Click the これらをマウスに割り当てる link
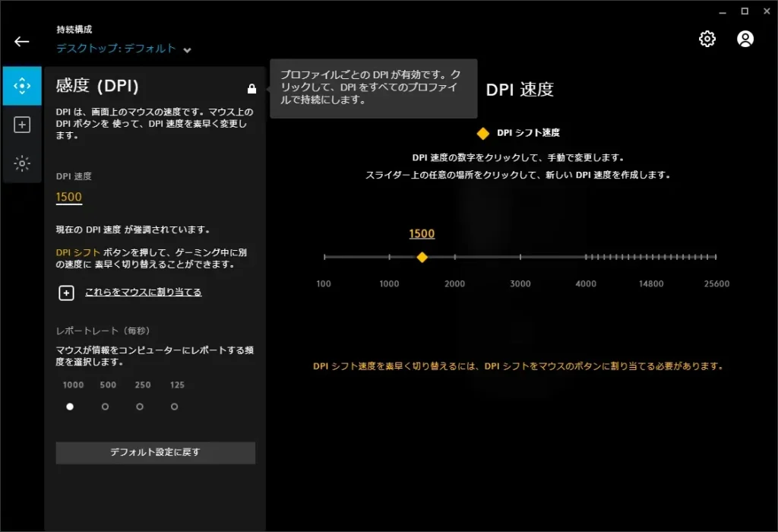 [x=143, y=293]
